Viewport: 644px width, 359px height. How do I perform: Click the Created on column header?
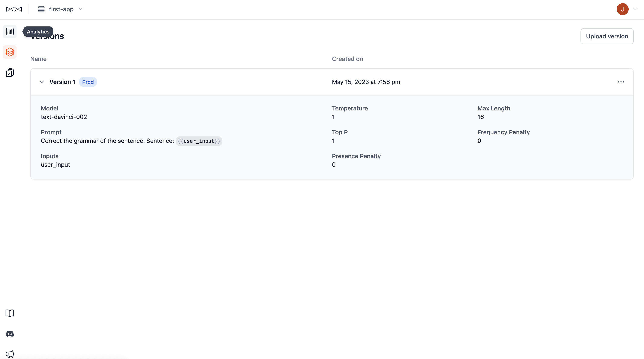[347, 59]
